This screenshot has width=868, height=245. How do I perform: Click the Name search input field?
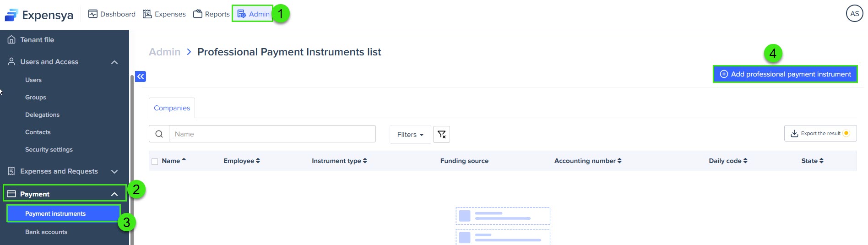click(272, 134)
